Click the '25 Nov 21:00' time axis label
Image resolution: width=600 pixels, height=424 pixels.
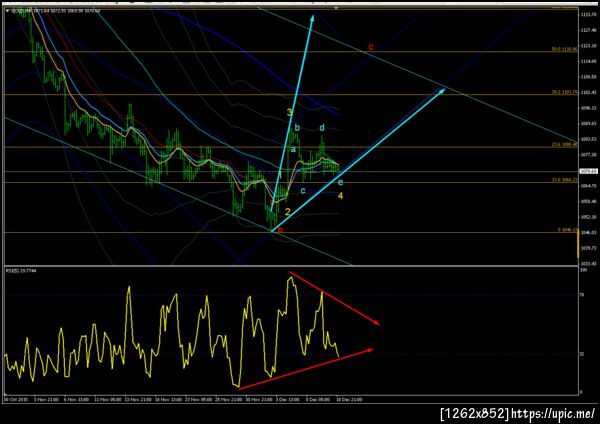pyautogui.click(x=229, y=399)
